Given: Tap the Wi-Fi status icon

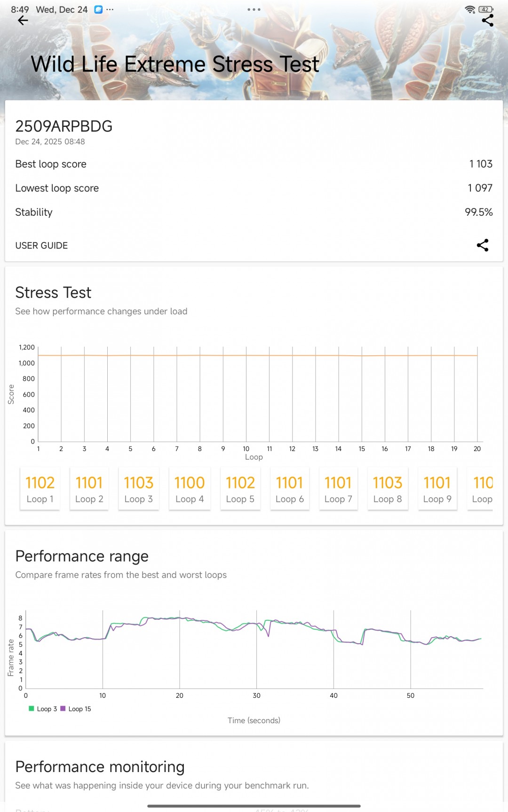Looking at the screenshot, I should click(469, 9).
